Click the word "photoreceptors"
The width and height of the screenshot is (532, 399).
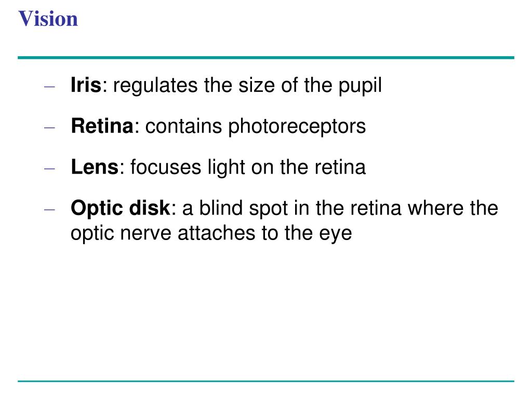point(297,126)
